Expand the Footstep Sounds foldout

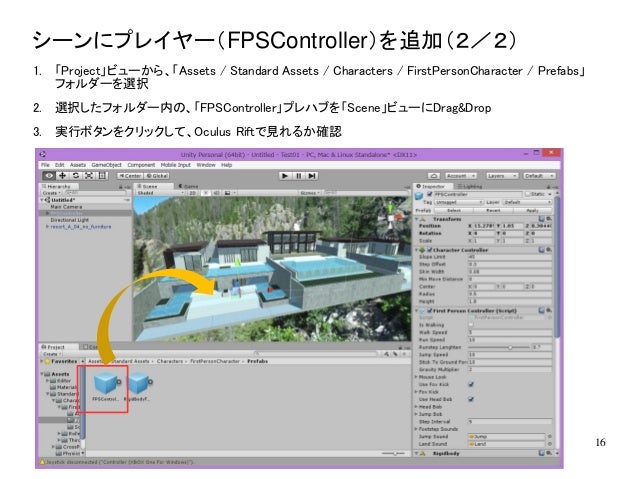pos(416,429)
